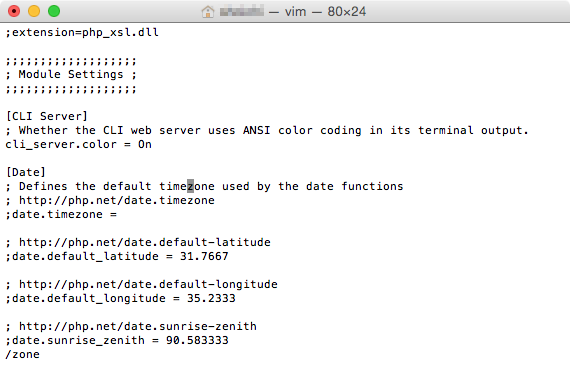Screen dimensions: 570x366
Task: Click the http://php.net/date.default-longitude URL
Action: 148,284
